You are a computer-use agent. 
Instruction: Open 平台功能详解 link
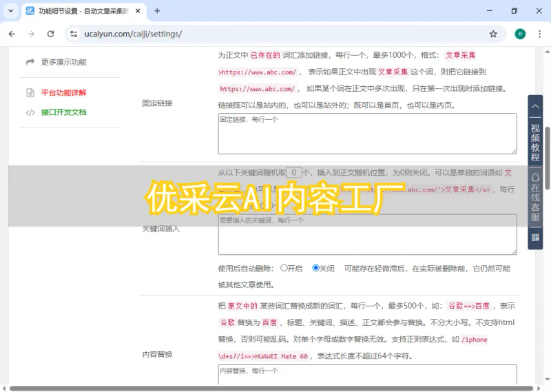click(x=63, y=93)
